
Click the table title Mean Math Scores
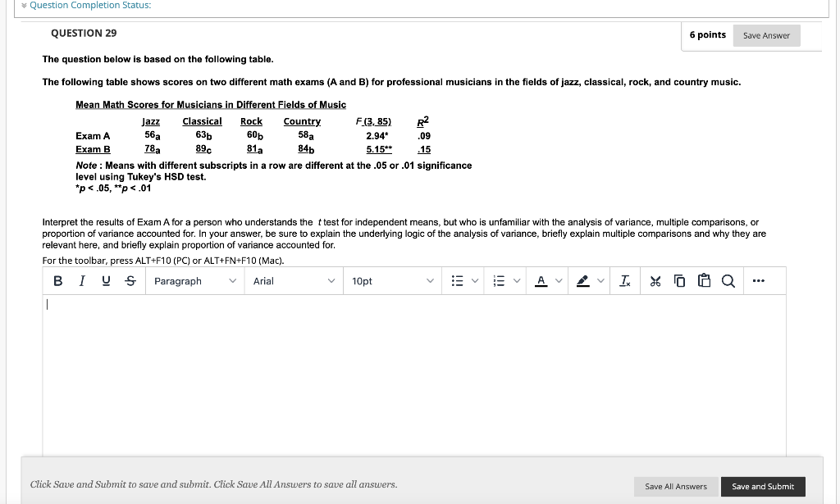click(x=211, y=105)
